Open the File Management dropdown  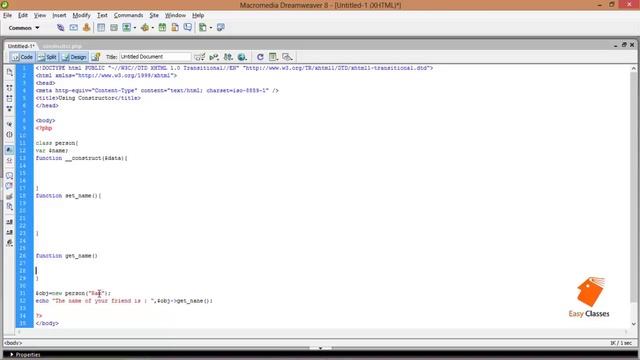tap(228, 57)
